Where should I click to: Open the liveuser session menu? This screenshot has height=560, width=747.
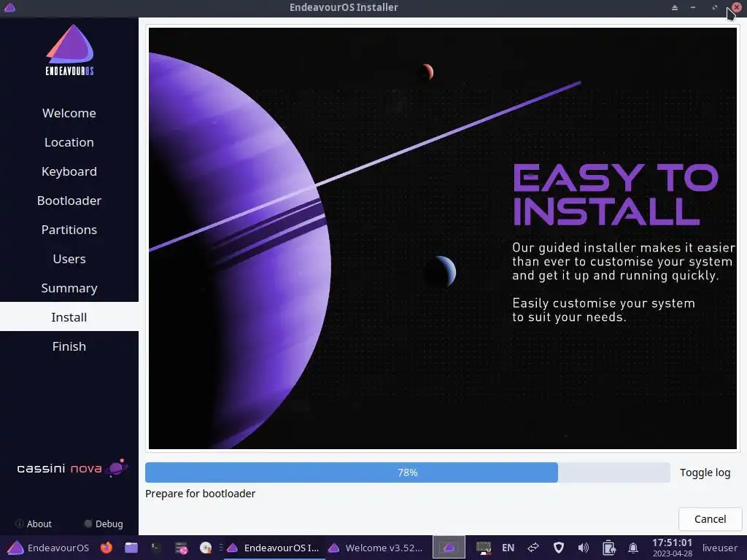(720, 548)
